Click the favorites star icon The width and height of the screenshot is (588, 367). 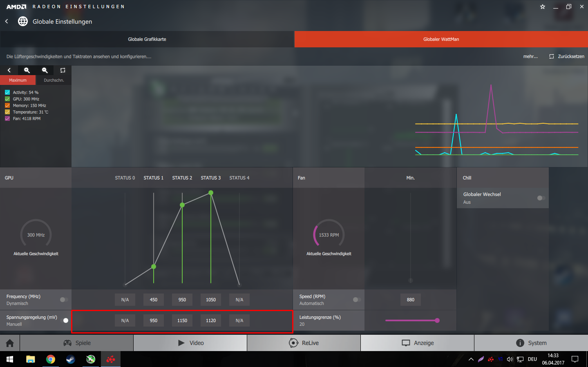click(x=543, y=7)
